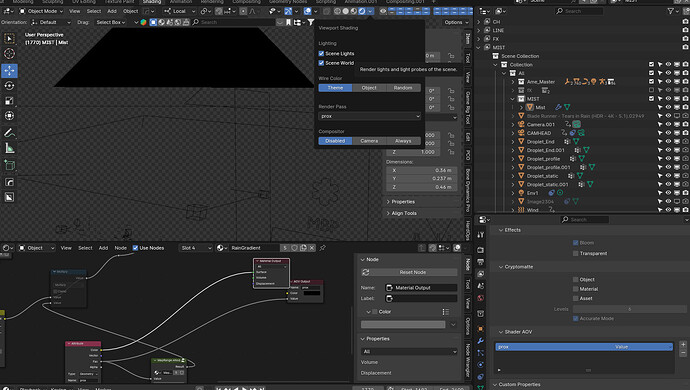Screen dimensions: 690x390
Task: Enable Cryptomatte Material checkbox
Action: (x=576, y=289)
